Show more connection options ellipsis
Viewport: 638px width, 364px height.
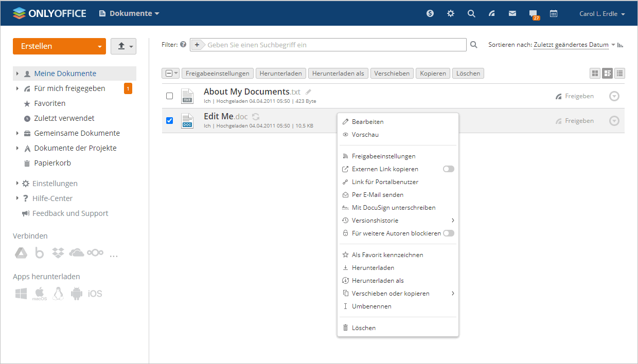pyautogui.click(x=114, y=255)
